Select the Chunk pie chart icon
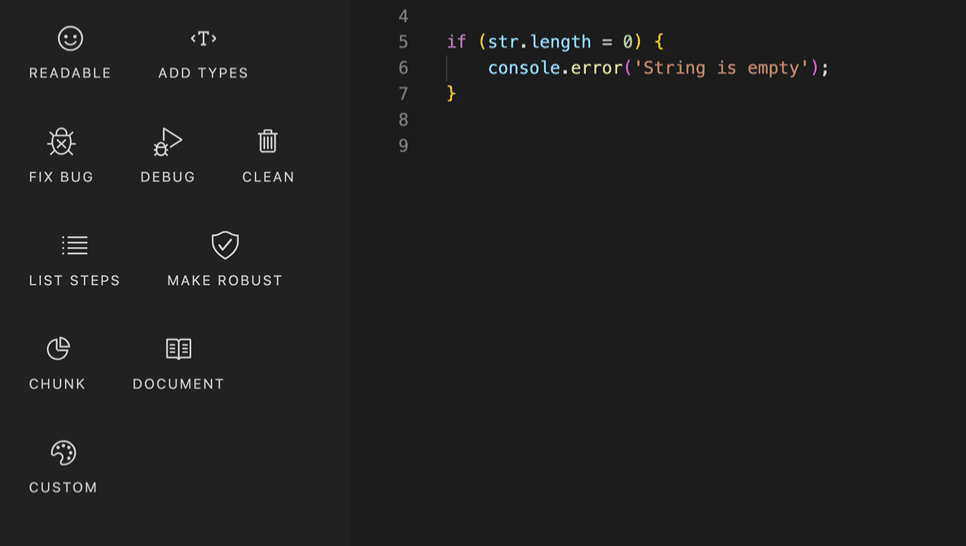The image size is (966, 546). pos(58,348)
